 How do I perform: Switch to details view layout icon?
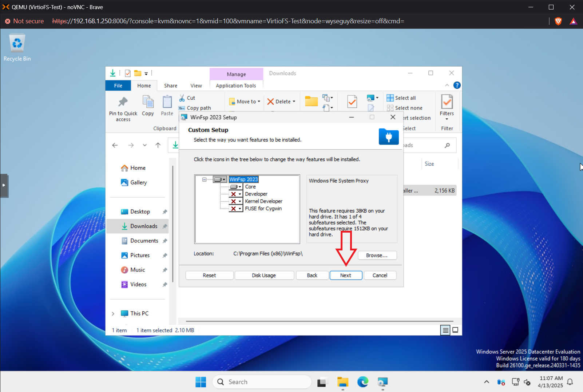[x=445, y=330]
